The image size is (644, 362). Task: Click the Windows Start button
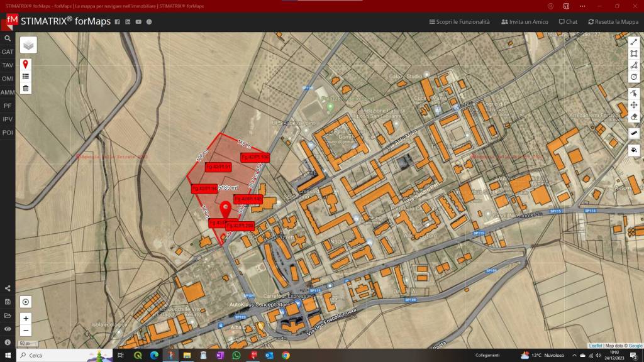(8, 356)
